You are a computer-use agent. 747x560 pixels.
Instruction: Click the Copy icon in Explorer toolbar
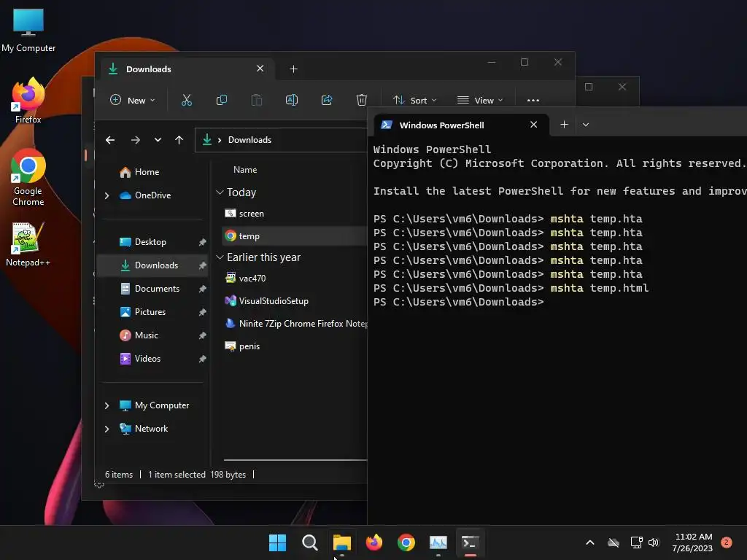coord(222,100)
